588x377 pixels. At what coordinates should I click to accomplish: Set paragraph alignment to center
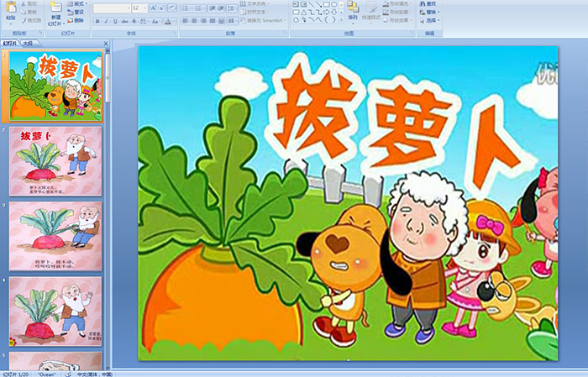point(194,21)
